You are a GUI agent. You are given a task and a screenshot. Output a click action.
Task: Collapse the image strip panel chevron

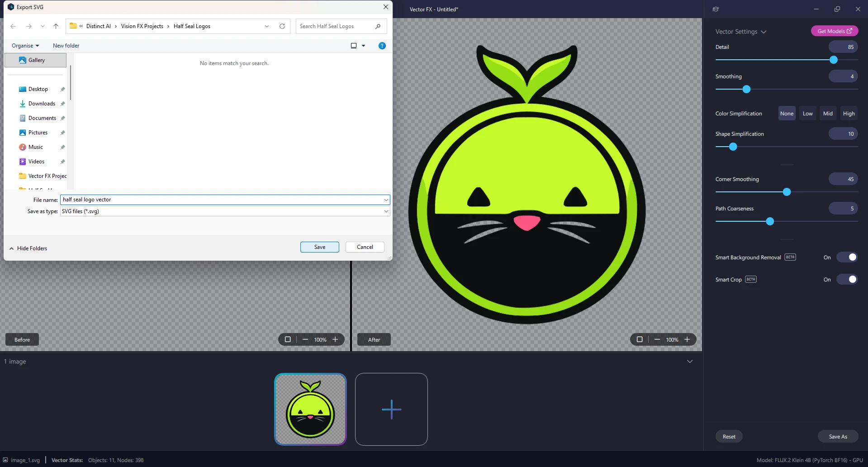(690, 361)
